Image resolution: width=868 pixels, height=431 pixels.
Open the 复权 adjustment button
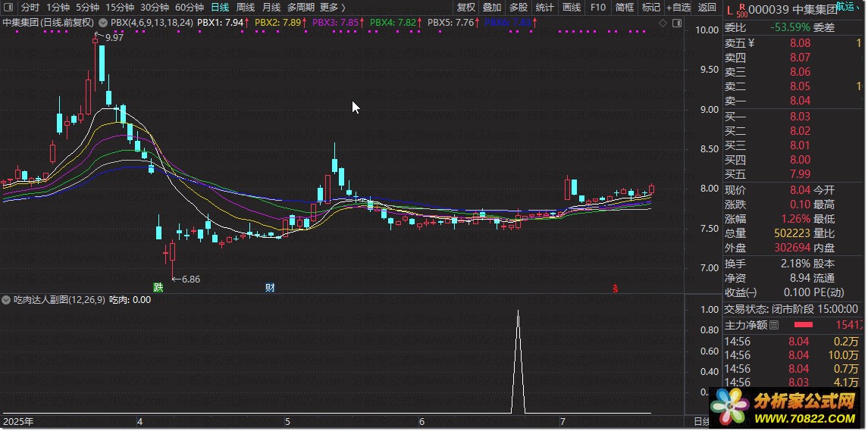(x=466, y=7)
